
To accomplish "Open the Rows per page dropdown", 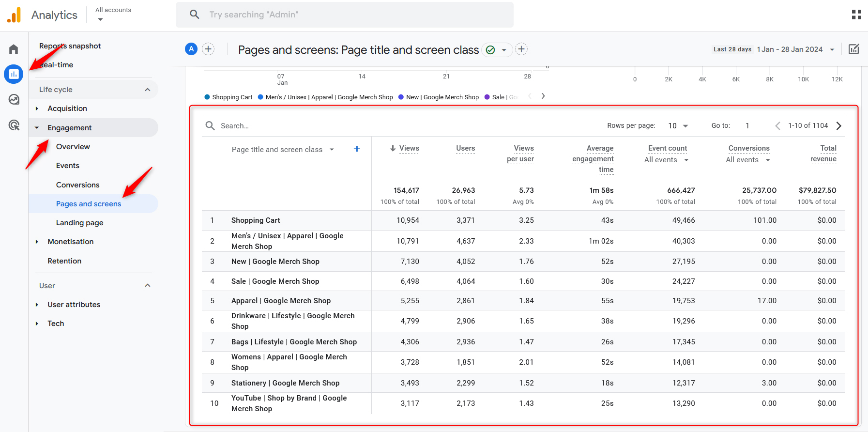I will pyautogui.click(x=678, y=126).
